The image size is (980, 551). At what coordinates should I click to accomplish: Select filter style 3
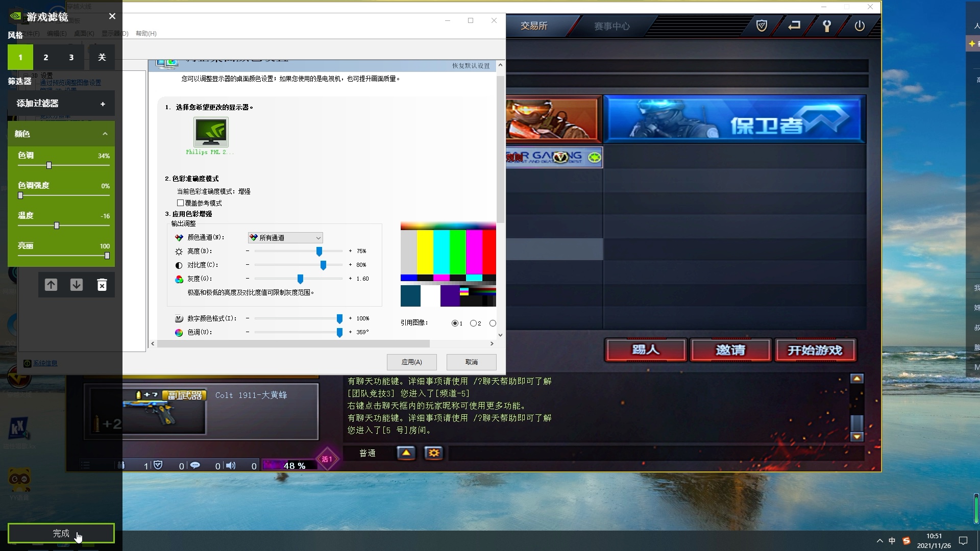coord(71,57)
